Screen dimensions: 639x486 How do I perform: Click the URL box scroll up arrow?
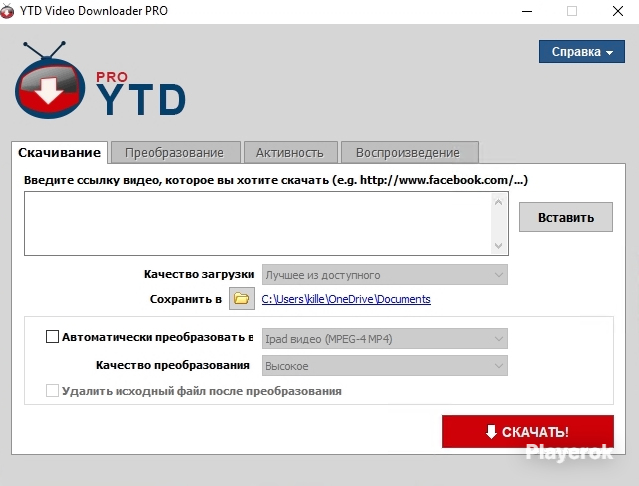click(x=498, y=202)
